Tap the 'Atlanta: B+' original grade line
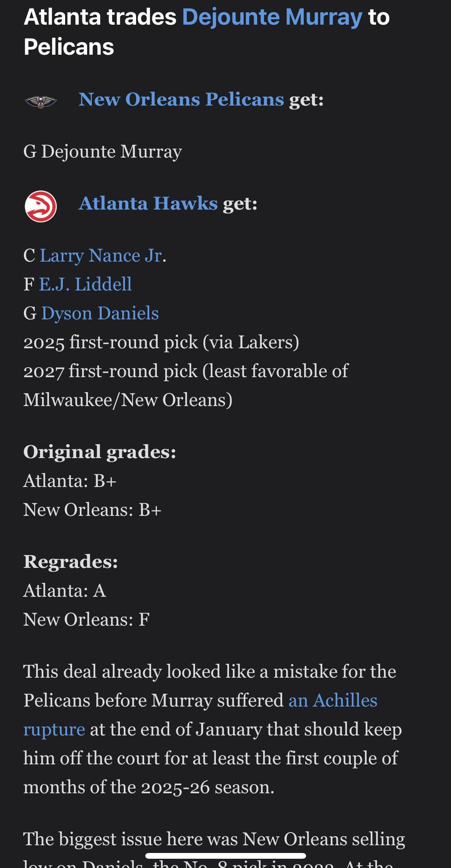Image resolution: width=451 pixels, height=868 pixels. (70, 481)
